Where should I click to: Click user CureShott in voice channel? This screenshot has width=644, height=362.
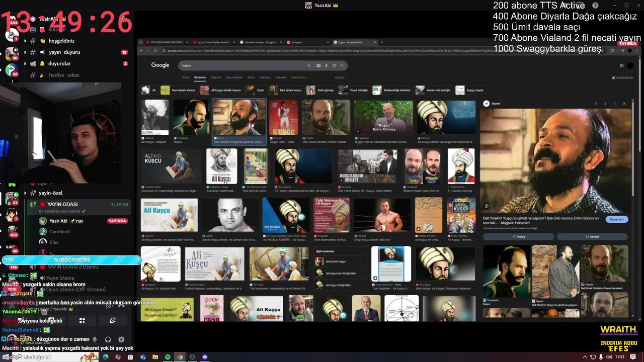60,232
